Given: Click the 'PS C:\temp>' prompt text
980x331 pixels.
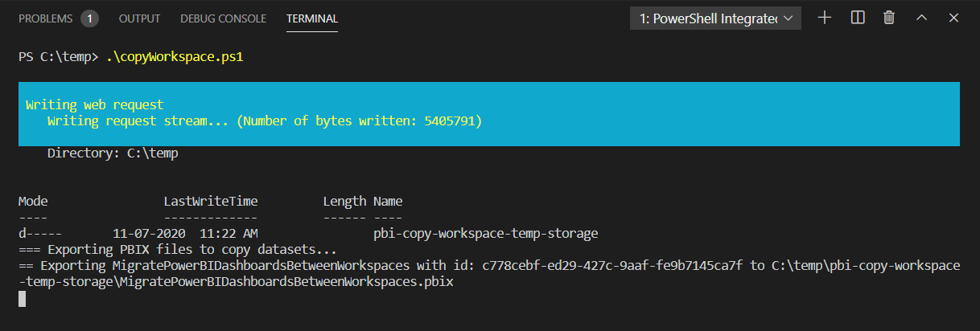Looking at the screenshot, I should tap(58, 57).
